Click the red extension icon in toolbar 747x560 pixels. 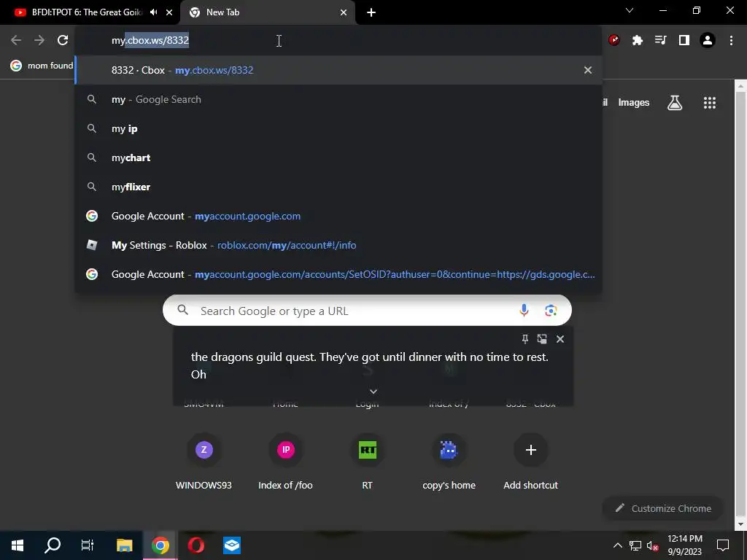[x=614, y=41]
